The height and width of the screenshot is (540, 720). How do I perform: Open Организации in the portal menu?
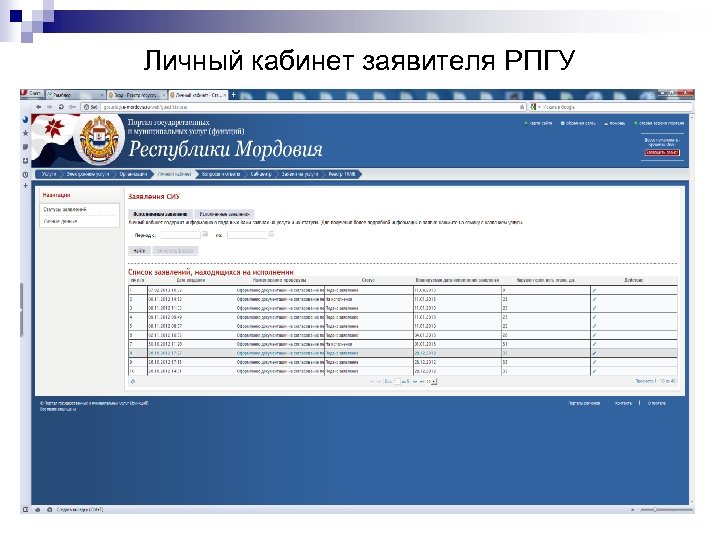coord(133,174)
